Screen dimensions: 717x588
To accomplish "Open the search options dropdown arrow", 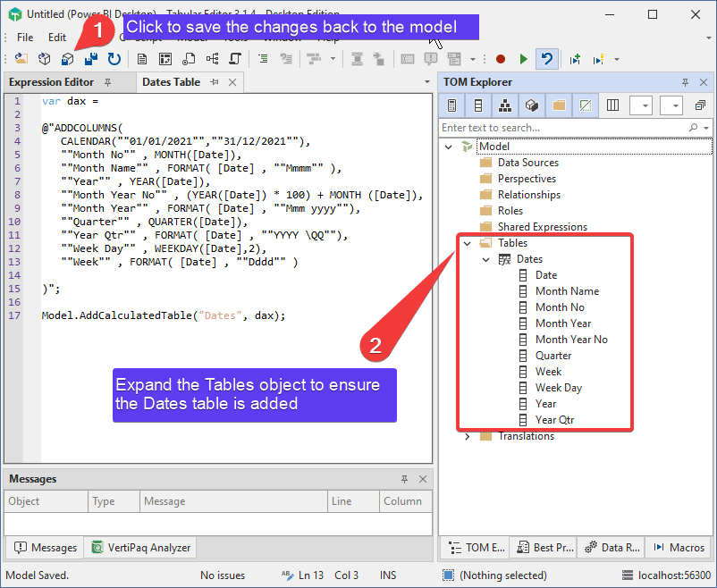I will pyautogui.click(x=706, y=128).
